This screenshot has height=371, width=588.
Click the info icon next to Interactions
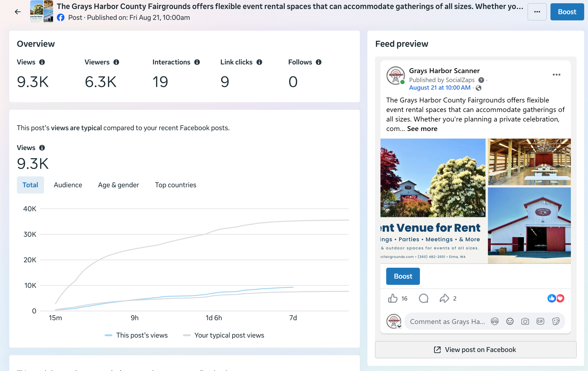pyautogui.click(x=197, y=62)
